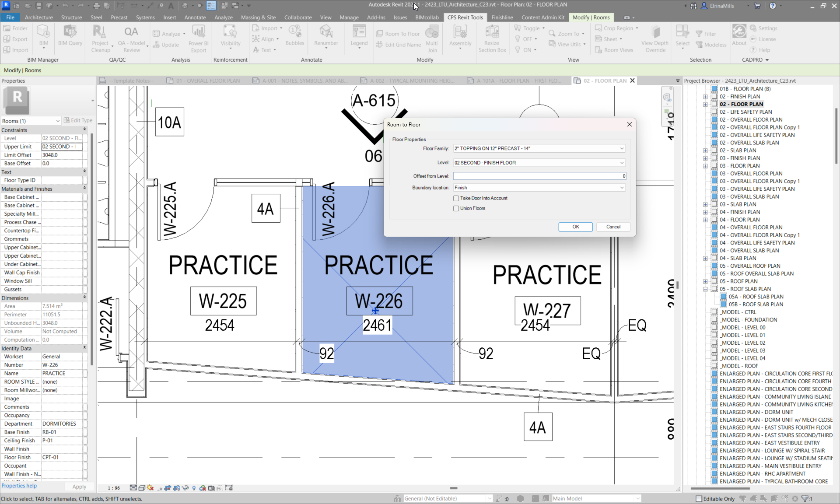840x504 pixels.
Task: Switch to the Architecture ribbon tab
Action: point(38,17)
